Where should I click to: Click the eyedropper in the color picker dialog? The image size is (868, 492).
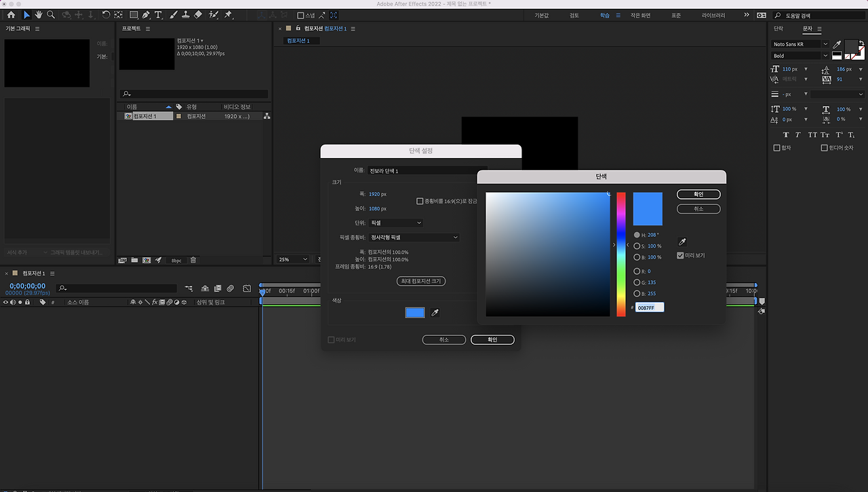[682, 242]
